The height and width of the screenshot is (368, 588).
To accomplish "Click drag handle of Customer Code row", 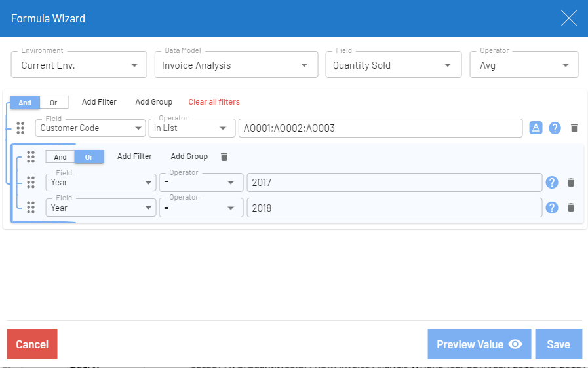I will click(20, 128).
